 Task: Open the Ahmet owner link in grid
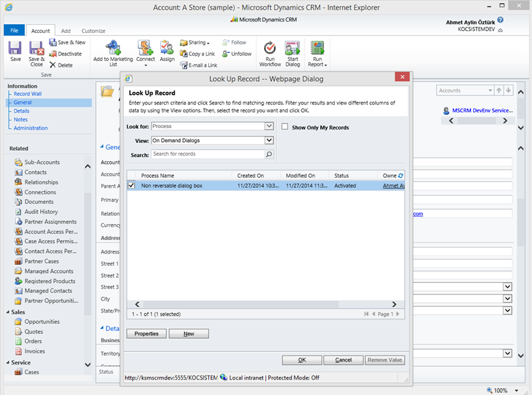(x=393, y=186)
